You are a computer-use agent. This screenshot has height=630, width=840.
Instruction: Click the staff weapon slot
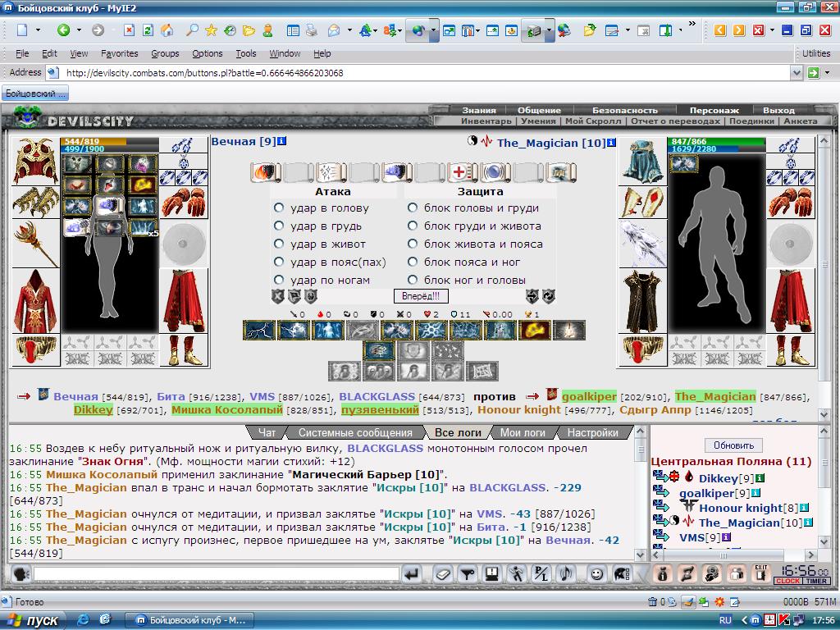pos(35,244)
